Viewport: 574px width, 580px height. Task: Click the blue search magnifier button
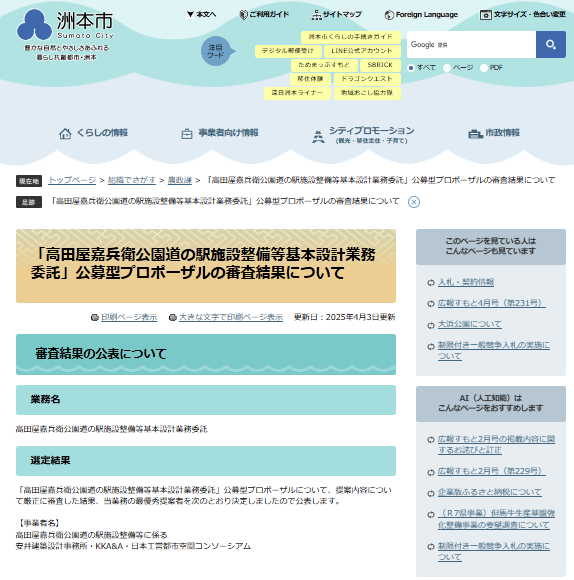click(551, 45)
